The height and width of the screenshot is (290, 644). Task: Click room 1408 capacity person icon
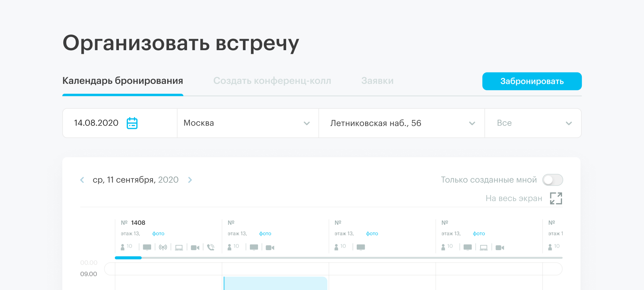[x=123, y=247]
